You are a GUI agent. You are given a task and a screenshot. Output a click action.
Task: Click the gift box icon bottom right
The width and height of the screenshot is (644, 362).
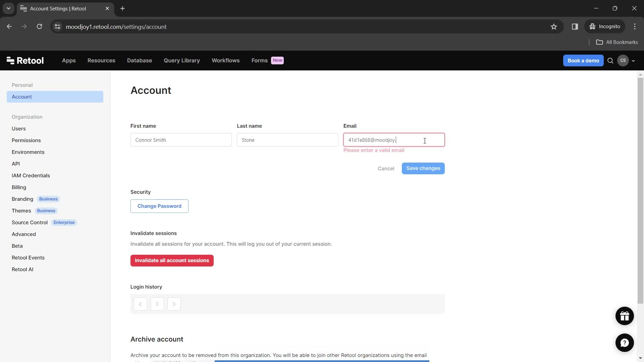coord(624,315)
